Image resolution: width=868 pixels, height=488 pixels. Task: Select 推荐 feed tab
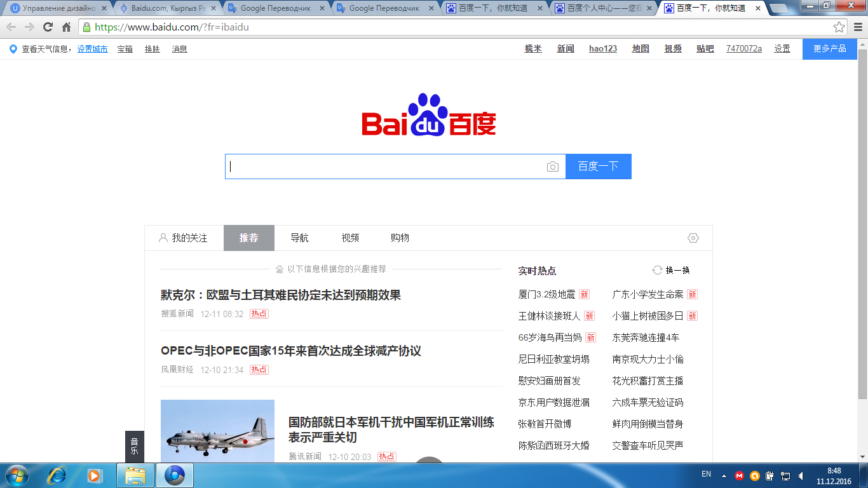coord(249,238)
